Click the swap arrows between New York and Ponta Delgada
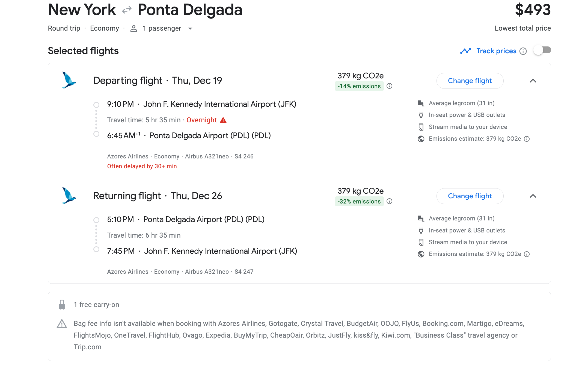 pos(127,10)
